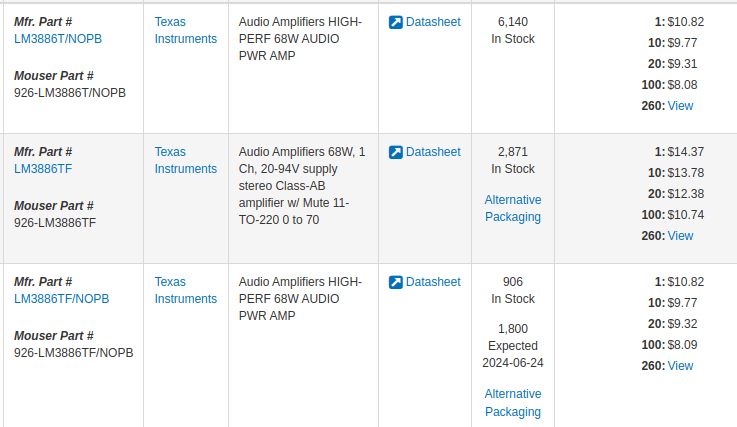View 260 quantity pricing for LM3886TF
The height and width of the screenshot is (427, 737).
coord(680,236)
